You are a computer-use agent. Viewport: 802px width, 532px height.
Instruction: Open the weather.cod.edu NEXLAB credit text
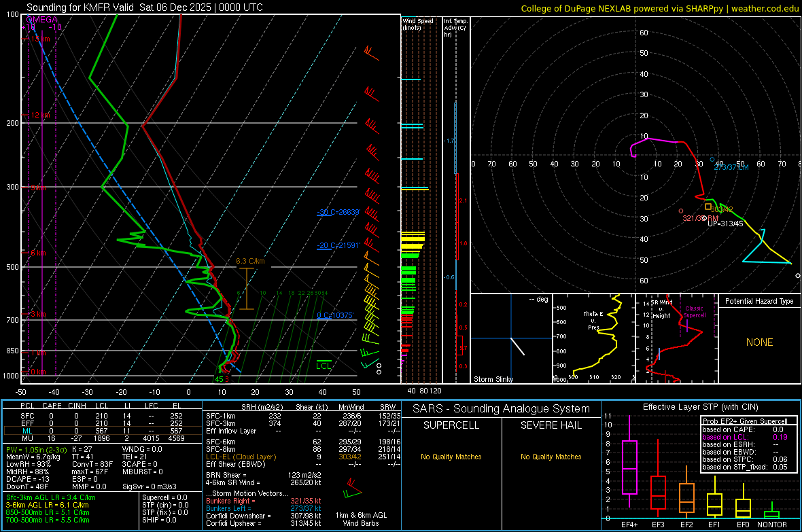coord(660,8)
